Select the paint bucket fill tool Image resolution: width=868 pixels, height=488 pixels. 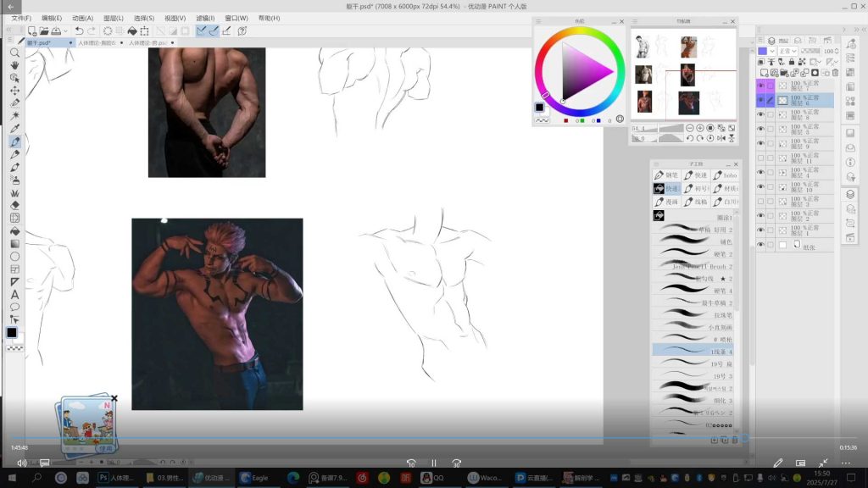click(x=14, y=230)
